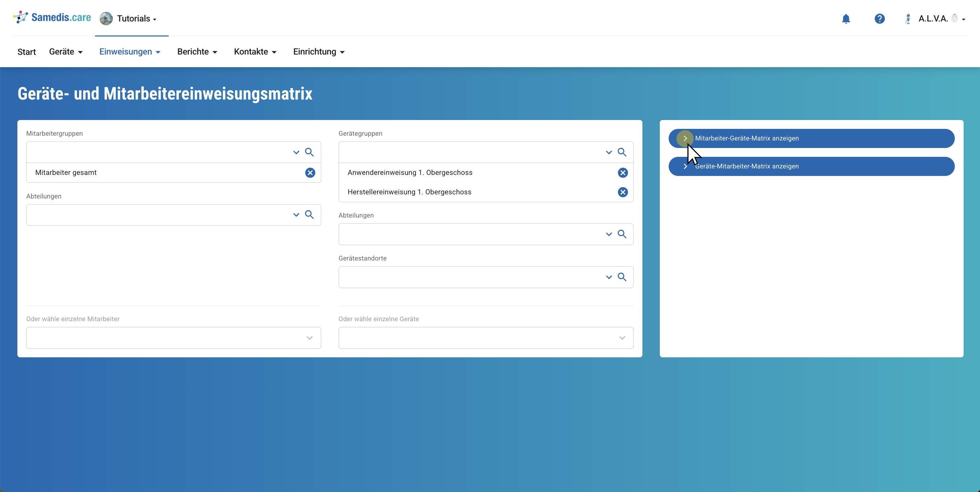Open Oder wähle einzelne Geräte dropdown
Viewport: 980px width, 492px height.
[x=485, y=338]
